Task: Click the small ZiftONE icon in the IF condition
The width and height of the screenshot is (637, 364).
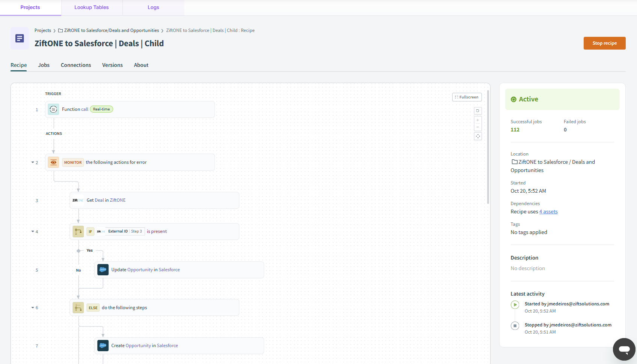Action: click(101, 231)
